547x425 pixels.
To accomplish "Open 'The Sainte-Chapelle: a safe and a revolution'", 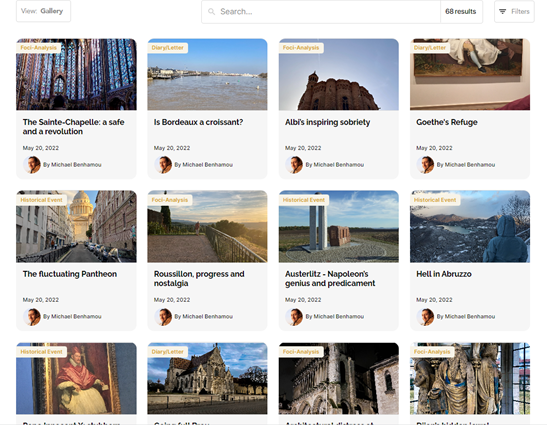I will (74, 127).
